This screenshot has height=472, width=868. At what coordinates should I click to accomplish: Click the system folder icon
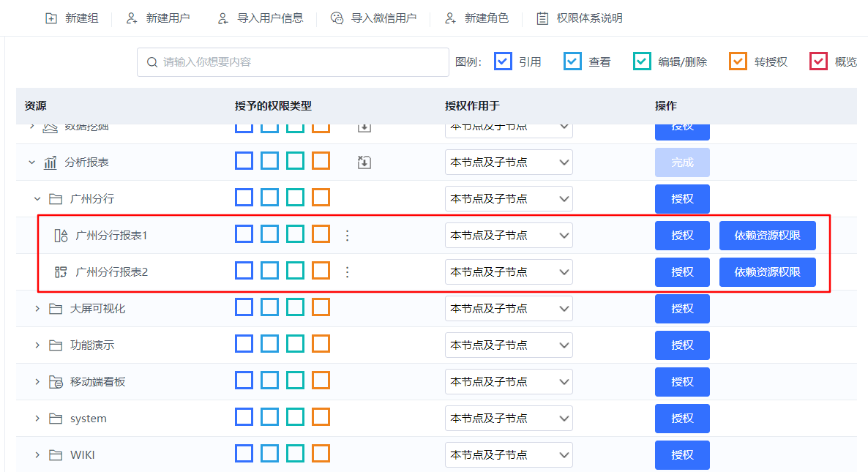coord(56,419)
